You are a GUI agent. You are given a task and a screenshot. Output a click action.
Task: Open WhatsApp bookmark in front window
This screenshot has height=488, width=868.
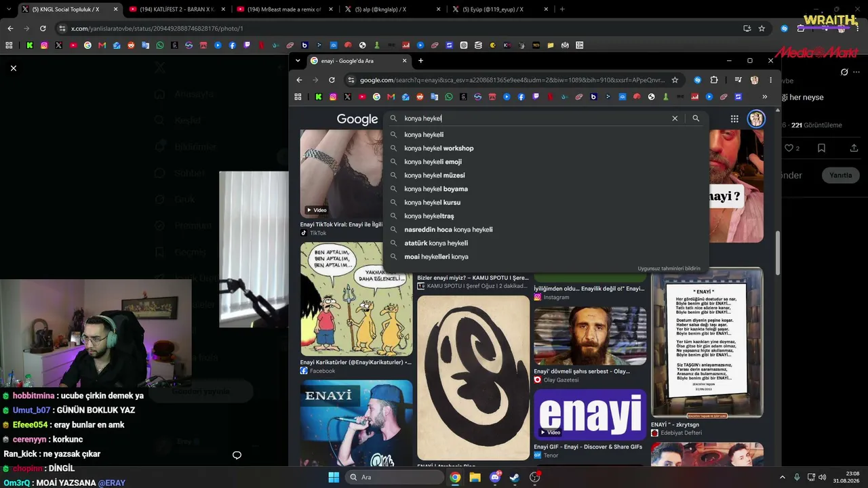448,97
